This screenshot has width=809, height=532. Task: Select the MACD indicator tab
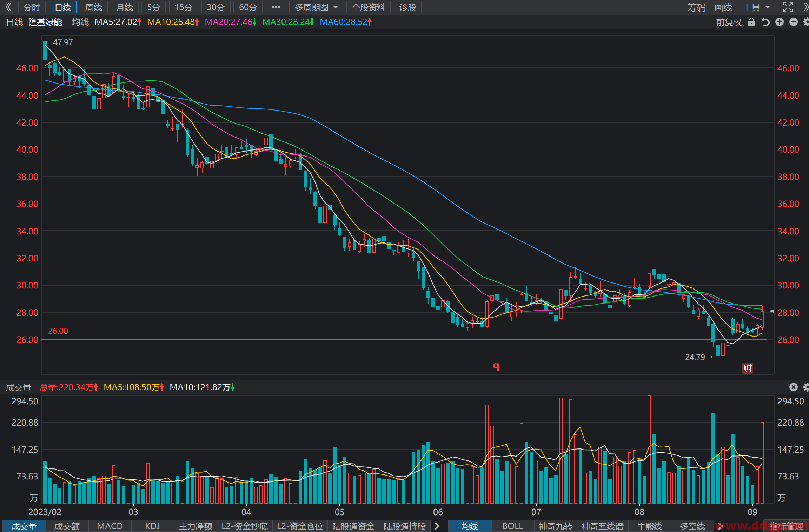point(110,526)
